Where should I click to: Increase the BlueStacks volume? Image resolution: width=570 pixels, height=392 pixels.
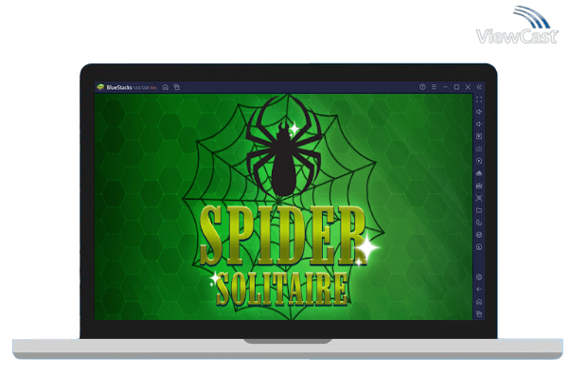point(479,112)
